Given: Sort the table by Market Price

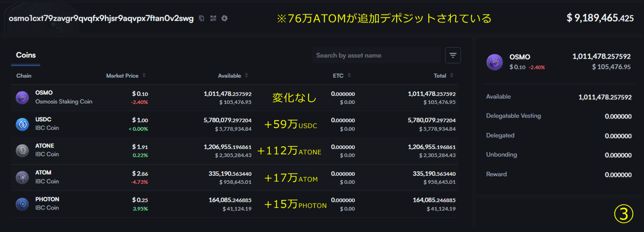Looking at the screenshot, I should coord(125,76).
